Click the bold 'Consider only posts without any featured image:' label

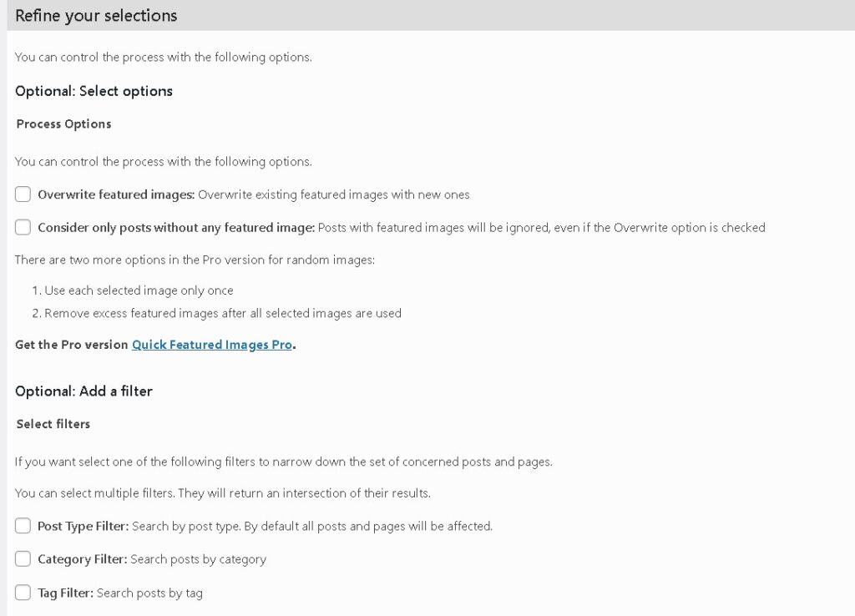(176, 227)
